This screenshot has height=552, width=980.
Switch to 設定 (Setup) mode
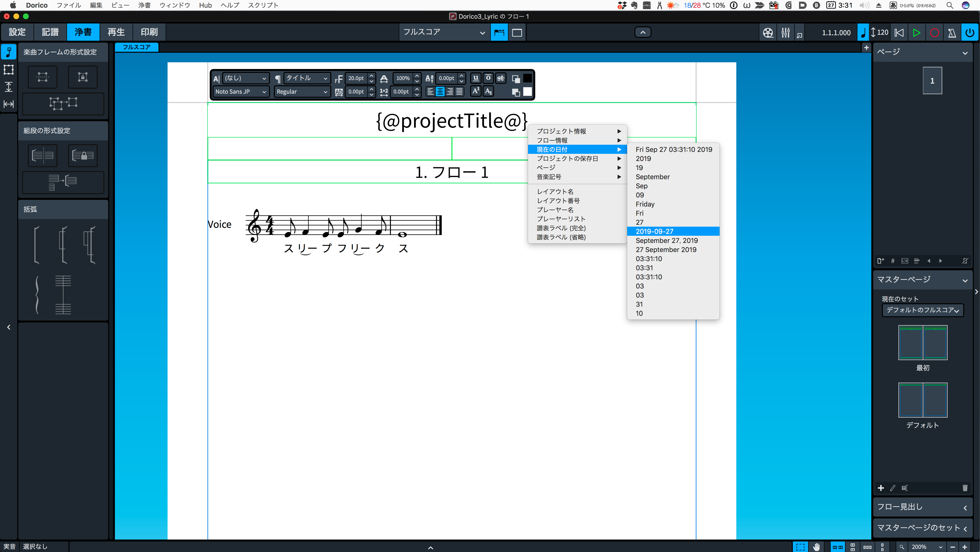[17, 32]
